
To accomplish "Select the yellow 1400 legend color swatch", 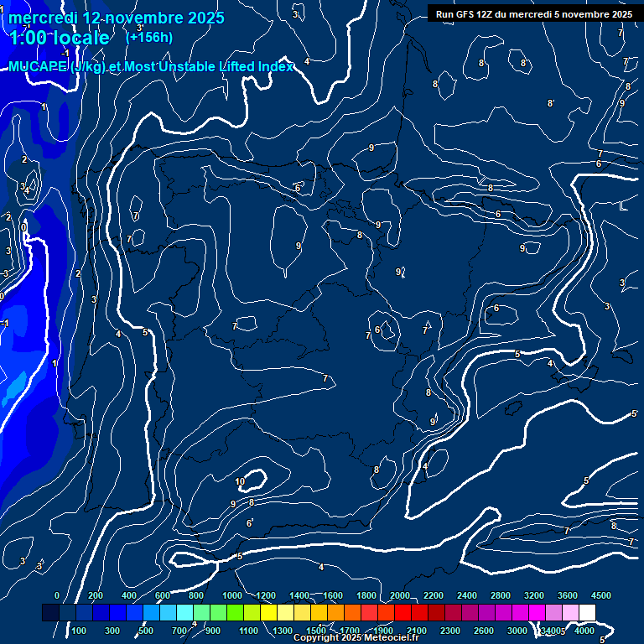I will 302,613.
